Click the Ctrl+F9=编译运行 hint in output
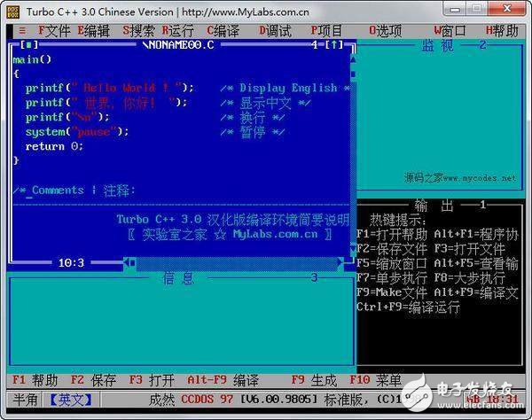The width and height of the screenshot is (532, 420). tap(408, 307)
